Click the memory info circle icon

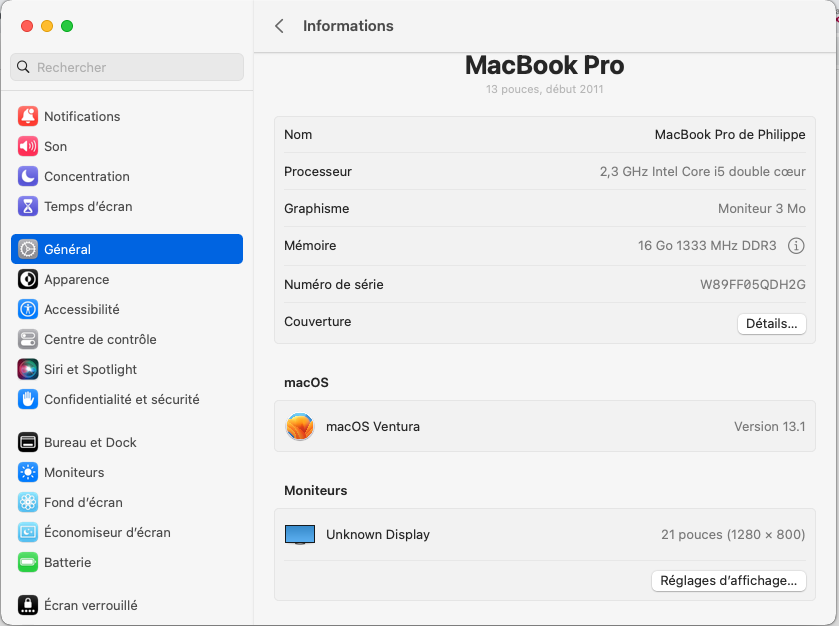tap(796, 246)
